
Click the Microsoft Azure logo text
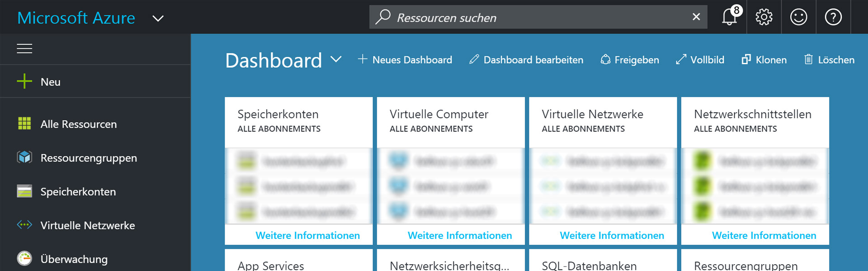tap(76, 18)
